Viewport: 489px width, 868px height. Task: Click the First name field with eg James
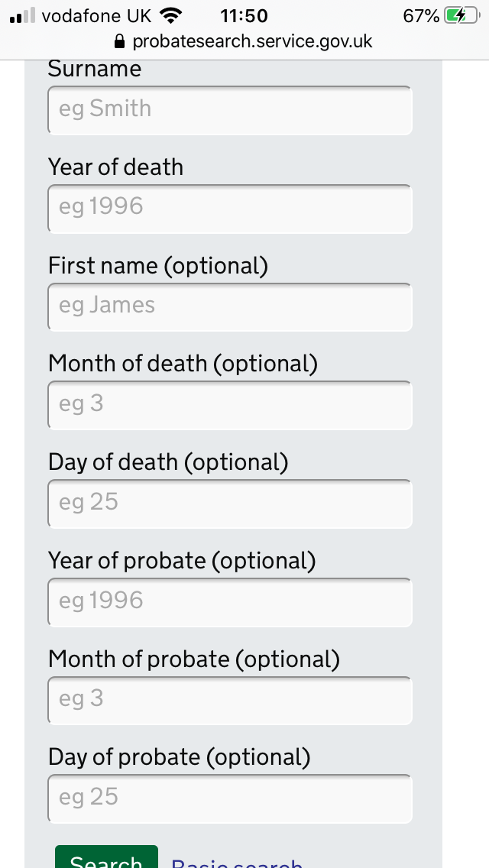point(230,307)
